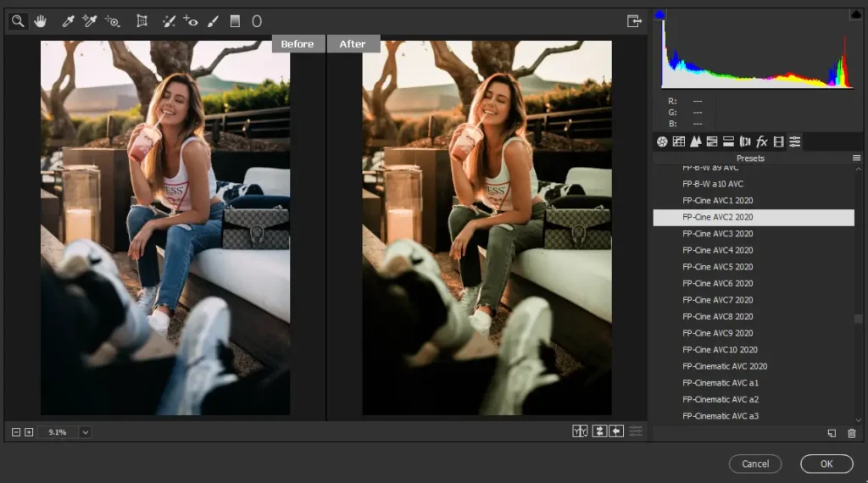Screen dimensions: 868x483
Task: Click the presets list scrollbar thumb
Action: click(858, 319)
